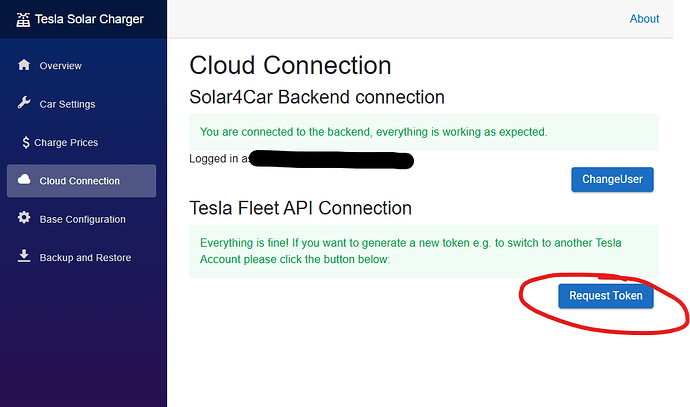
Task: Click the 'Logged in as' label
Action: point(219,159)
